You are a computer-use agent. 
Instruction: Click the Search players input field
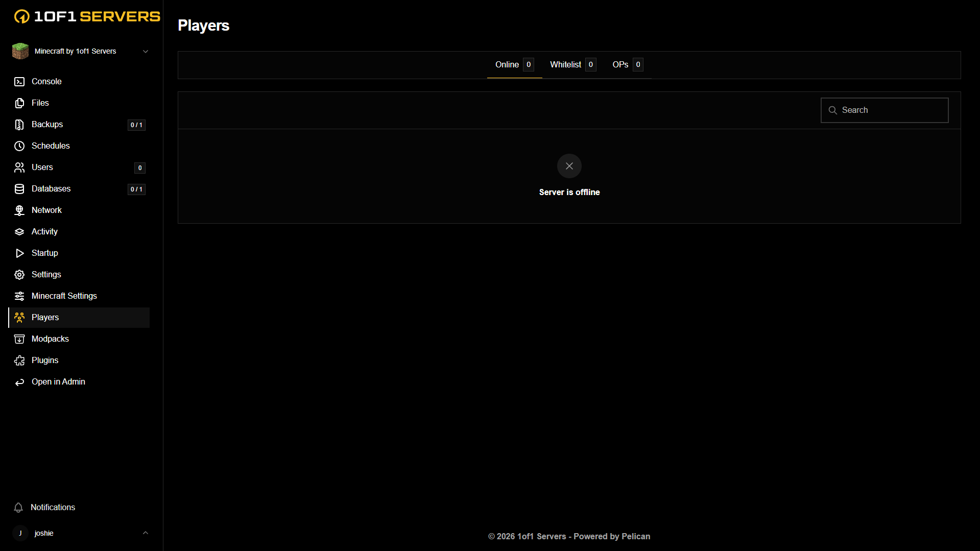[x=885, y=110]
